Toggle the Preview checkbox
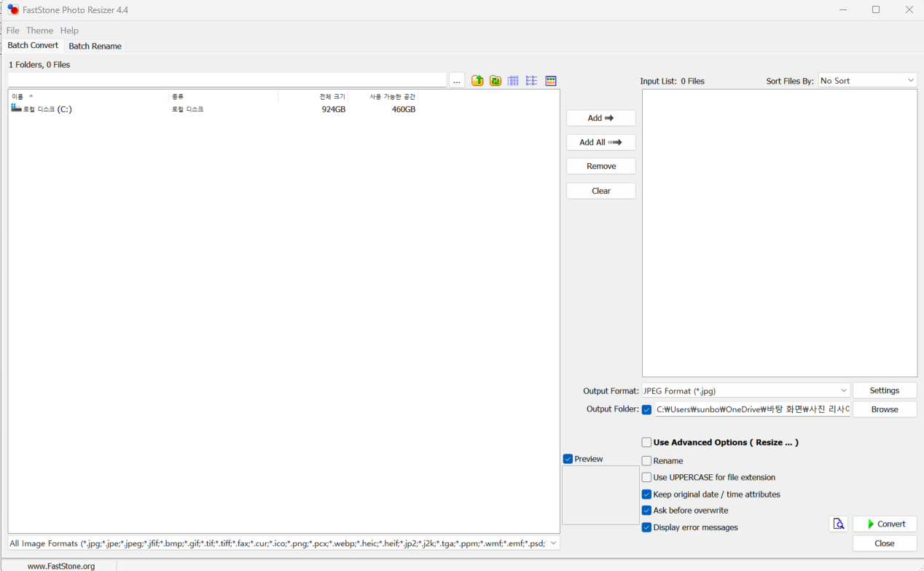The image size is (924, 571). (568, 459)
